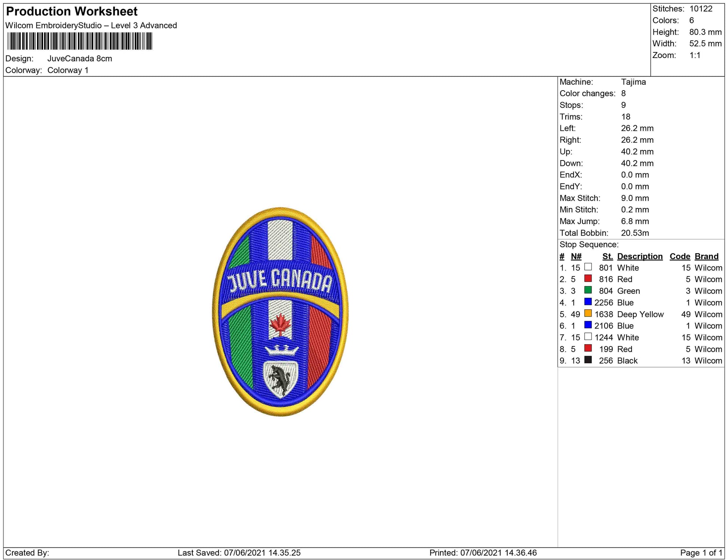Click the red swatch for stitch 816
Screen dimensions: 728x560
pyautogui.click(x=588, y=279)
